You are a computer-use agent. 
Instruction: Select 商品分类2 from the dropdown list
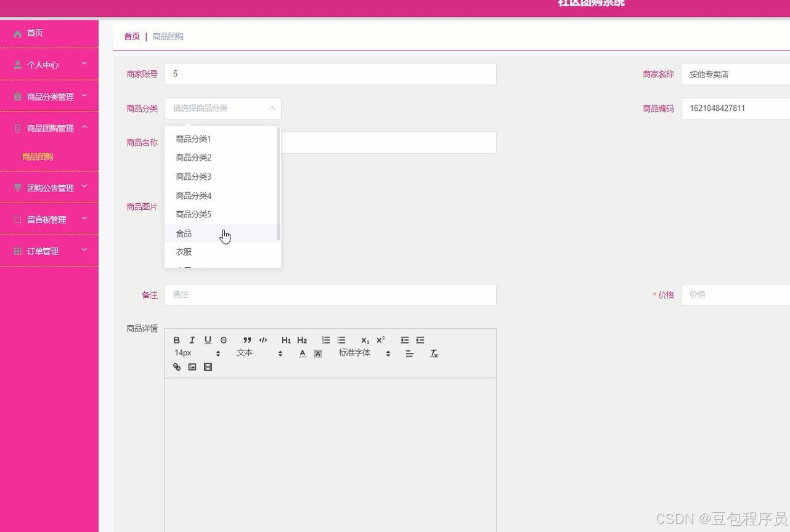click(221, 158)
